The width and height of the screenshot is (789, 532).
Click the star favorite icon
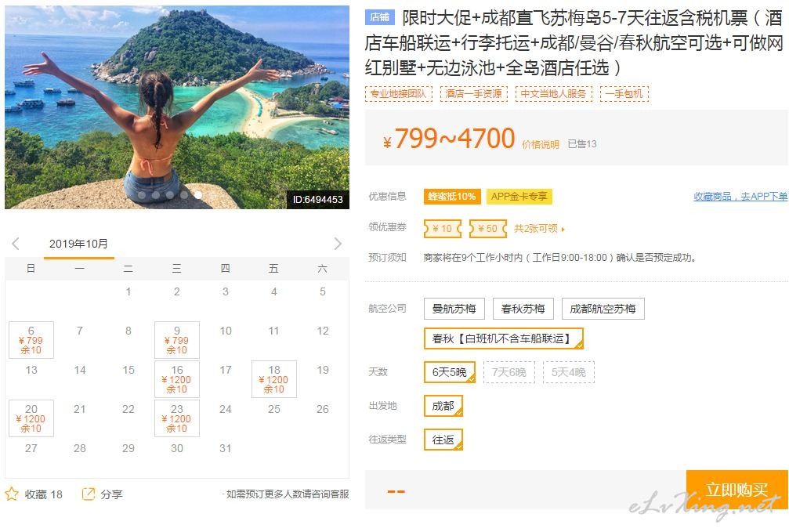pyautogui.click(x=12, y=494)
